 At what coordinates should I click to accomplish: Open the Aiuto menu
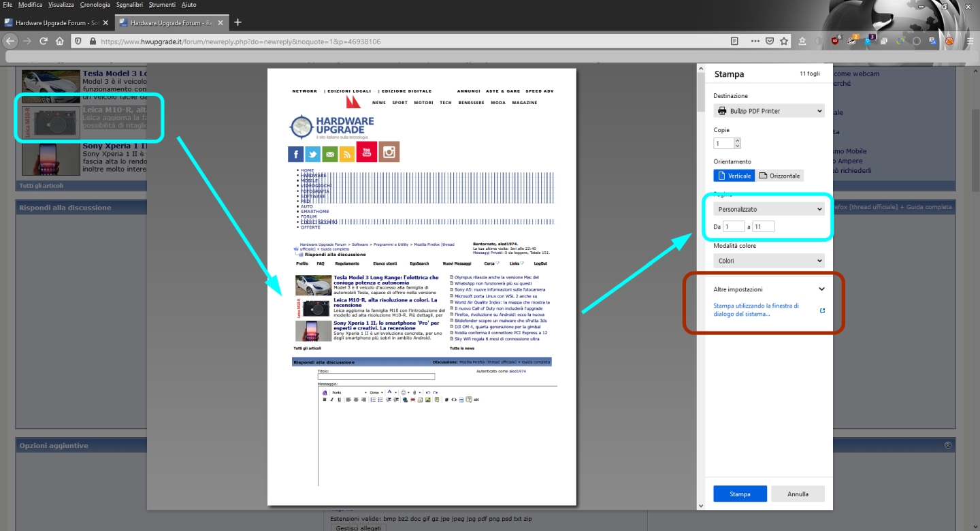coord(189,5)
